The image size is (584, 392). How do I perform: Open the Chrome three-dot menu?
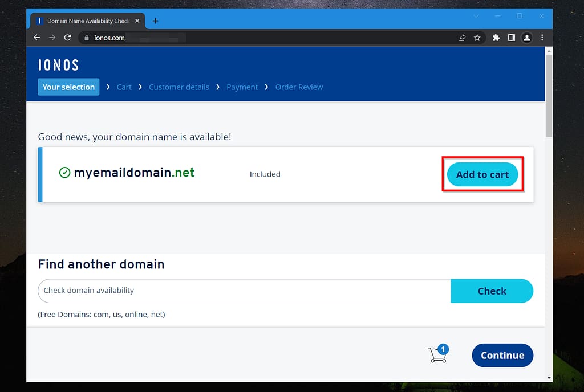(542, 38)
